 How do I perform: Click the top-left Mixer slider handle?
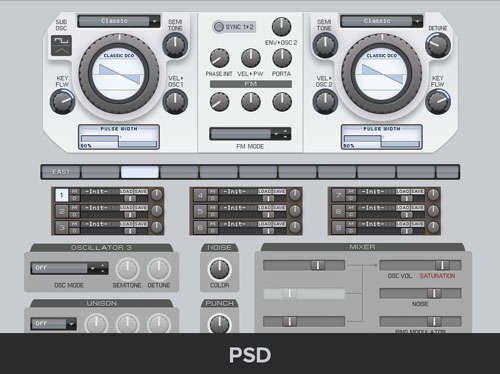(x=318, y=265)
